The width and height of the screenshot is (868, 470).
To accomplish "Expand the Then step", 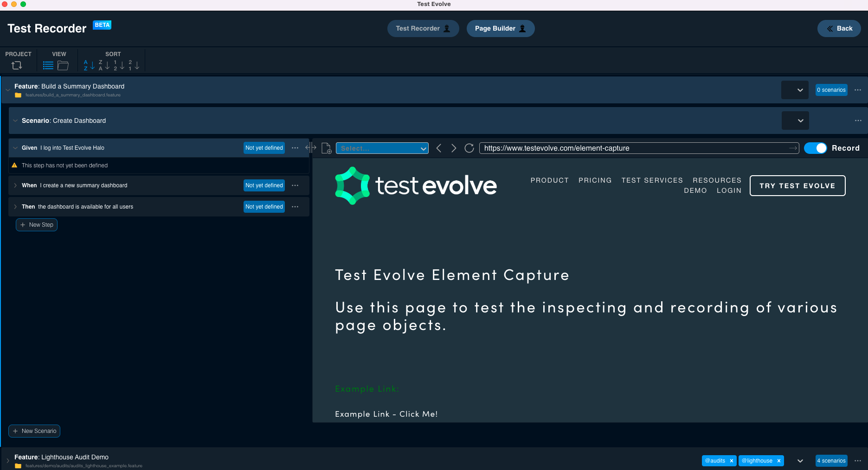I will click(x=15, y=207).
